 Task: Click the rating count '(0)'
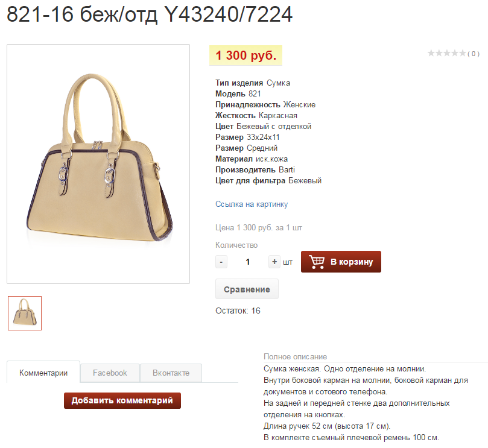tap(474, 54)
